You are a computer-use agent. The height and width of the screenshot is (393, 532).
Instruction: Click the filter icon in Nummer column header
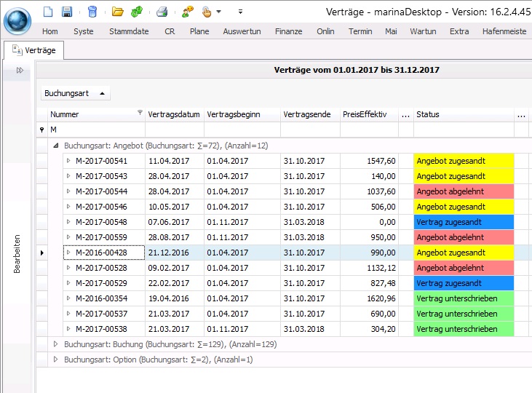pyautogui.click(x=140, y=114)
